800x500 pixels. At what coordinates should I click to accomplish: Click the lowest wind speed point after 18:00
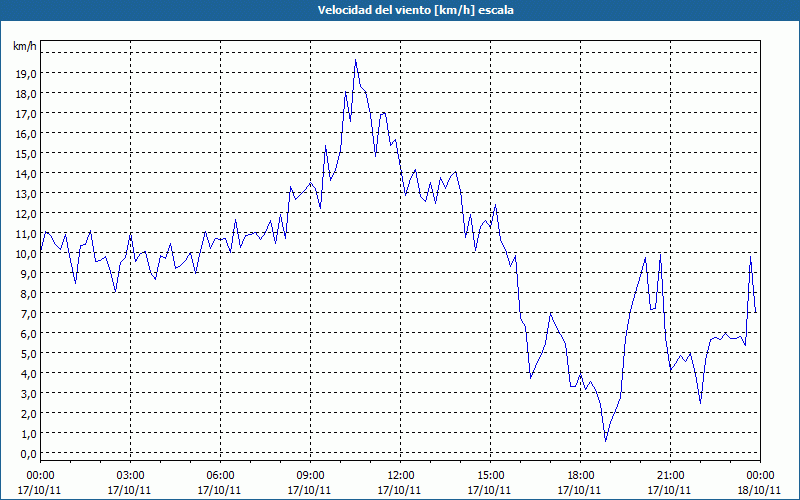point(606,441)
